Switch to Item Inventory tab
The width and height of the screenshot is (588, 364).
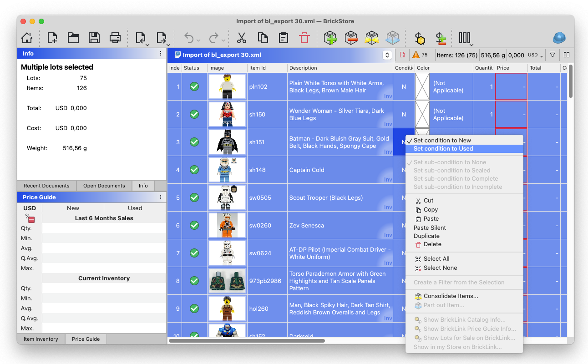[41, 339]
